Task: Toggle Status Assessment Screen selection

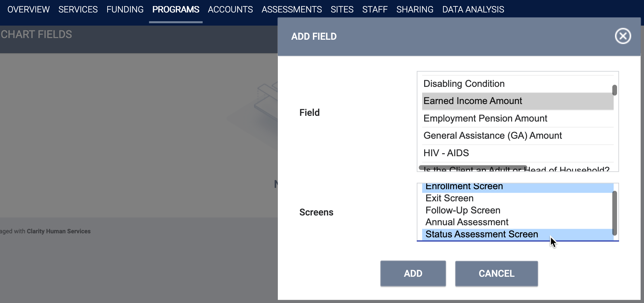Action: 518,234
